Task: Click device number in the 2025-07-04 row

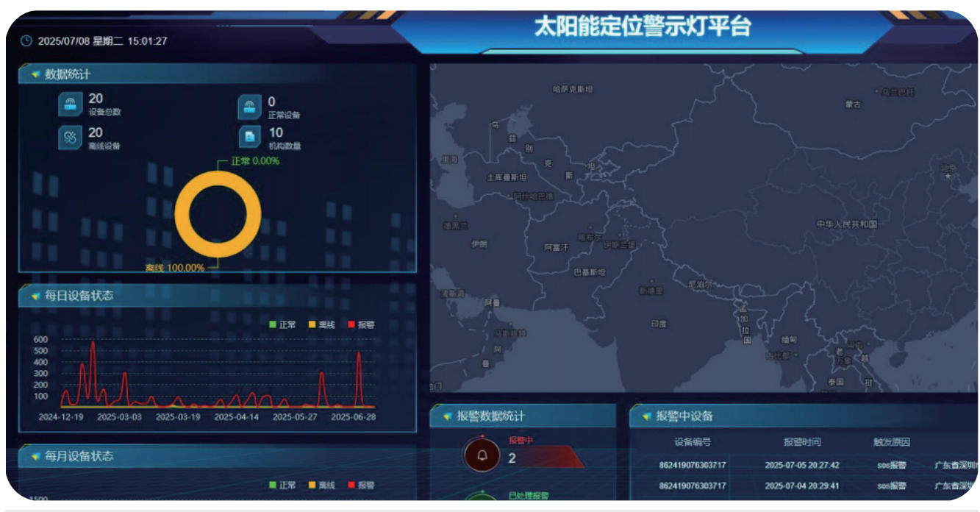Action: pos(693,486)
